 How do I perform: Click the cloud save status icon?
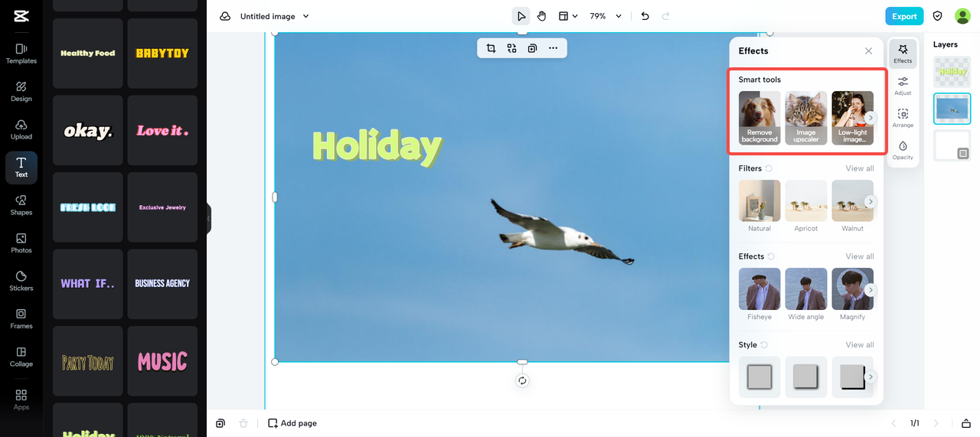(225, 16)
